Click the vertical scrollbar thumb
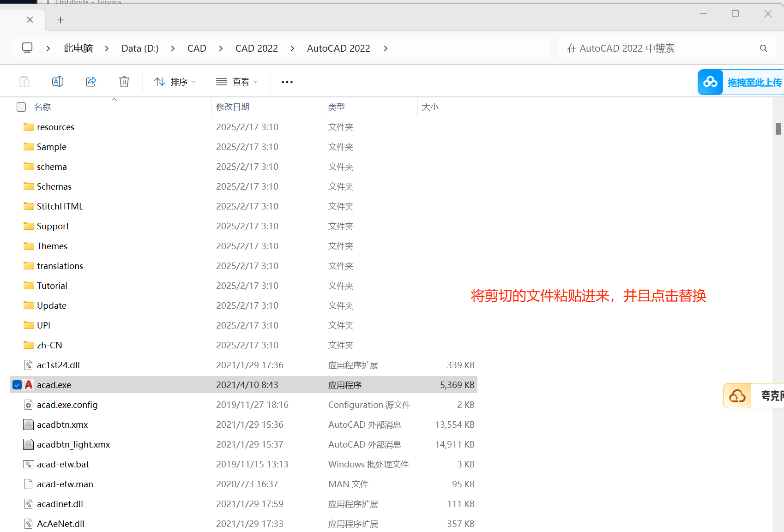 tap(778, 128)
